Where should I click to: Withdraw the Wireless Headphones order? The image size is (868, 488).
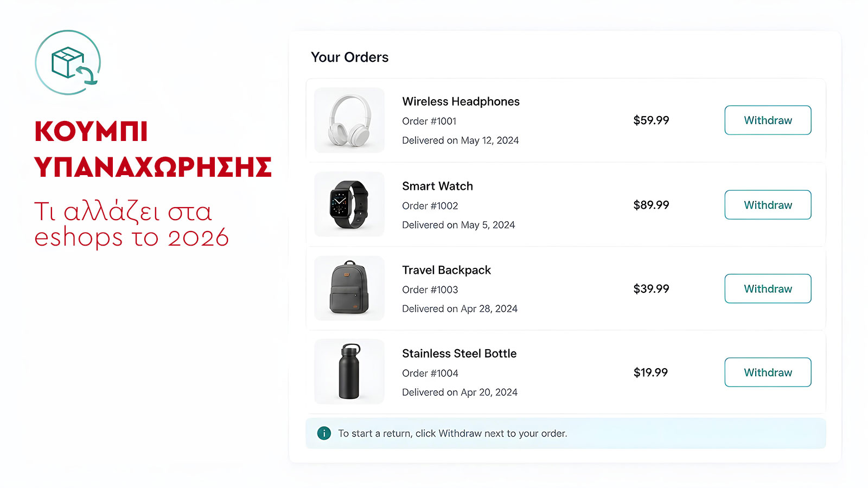point(768,120)
